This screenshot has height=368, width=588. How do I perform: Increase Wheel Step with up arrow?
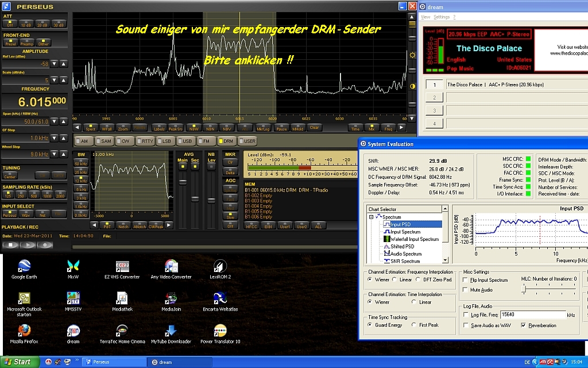click(64, 154)
